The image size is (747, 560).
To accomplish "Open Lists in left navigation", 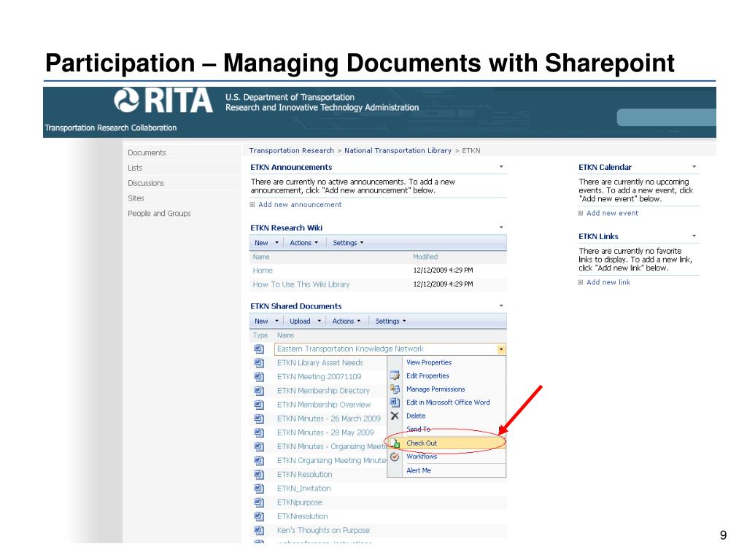I will click(135, 168).
